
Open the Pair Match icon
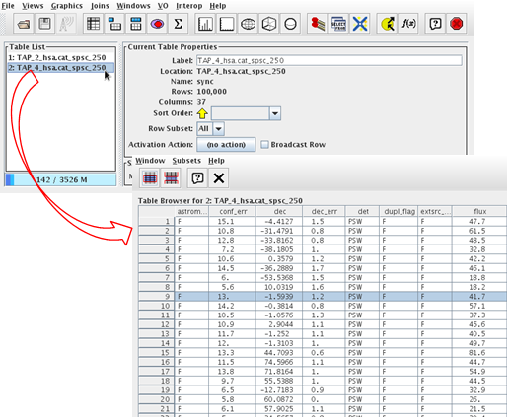pos(318,24)
